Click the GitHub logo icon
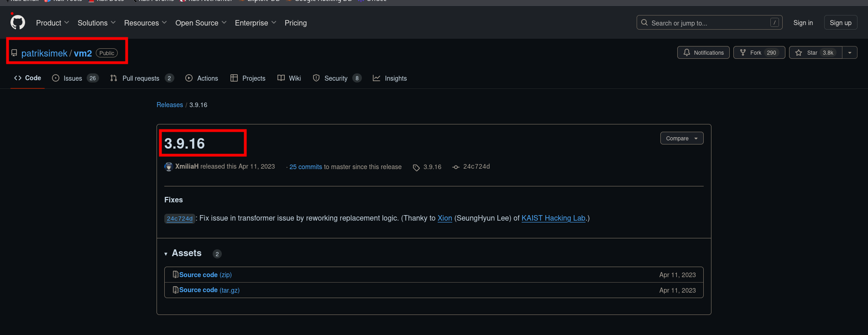This screenshot has height=335, width=868. [18, 22]
